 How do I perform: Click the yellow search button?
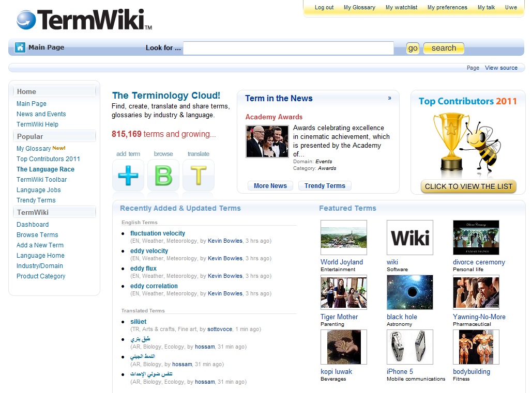(x=444, y=48)
